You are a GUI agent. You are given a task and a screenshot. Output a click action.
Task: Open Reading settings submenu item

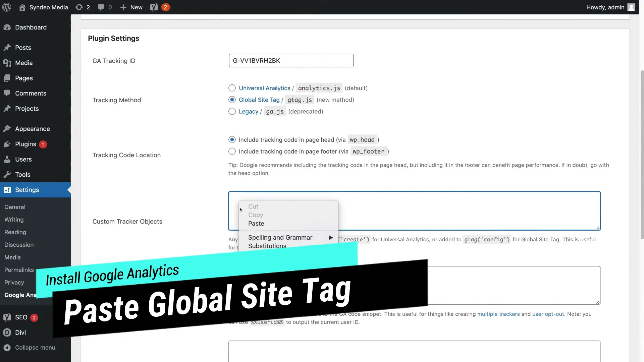tap(15, 232)
